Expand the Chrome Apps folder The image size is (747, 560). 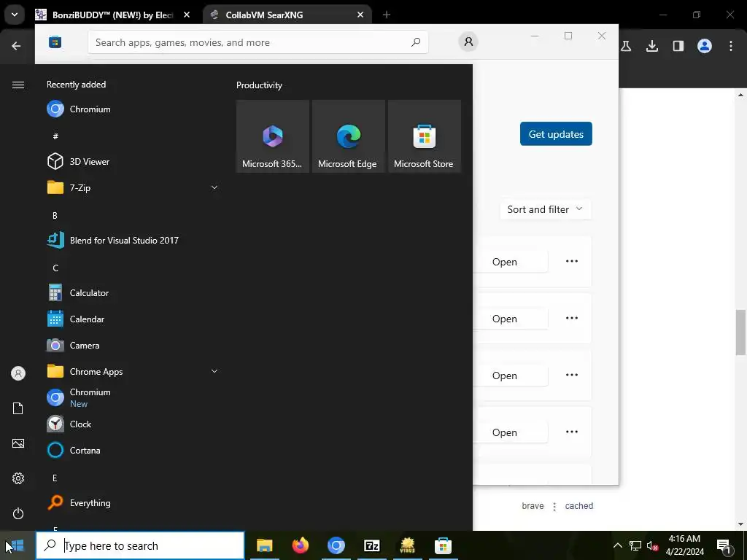pos(133,371)
